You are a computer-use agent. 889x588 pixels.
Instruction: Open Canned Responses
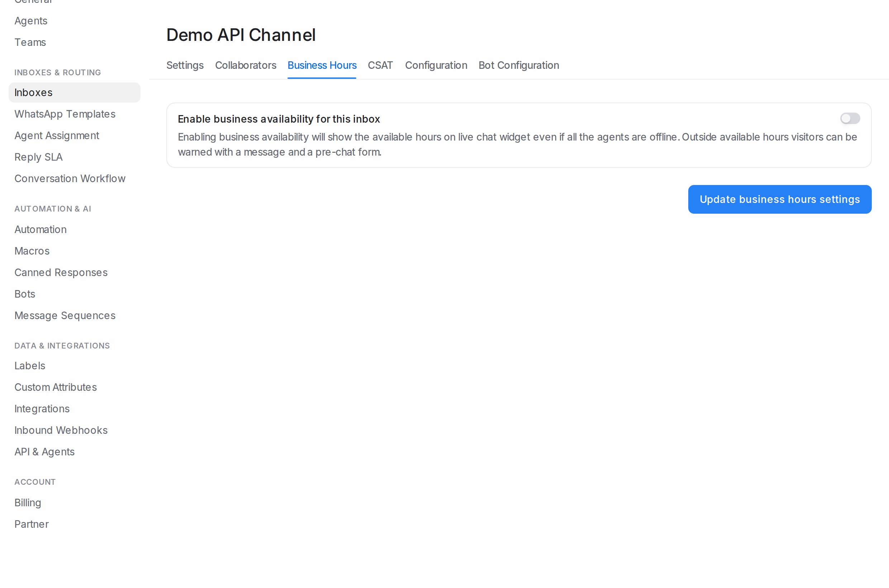coord(61,272)
